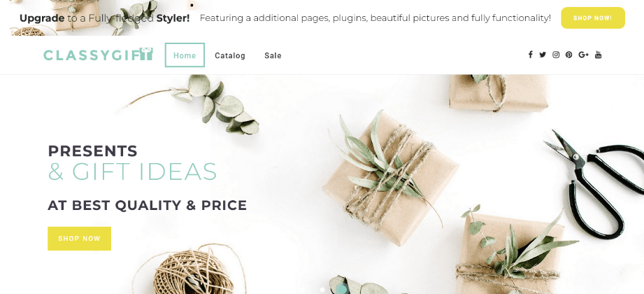Open the Twitter bird icon

click(543, 55)
